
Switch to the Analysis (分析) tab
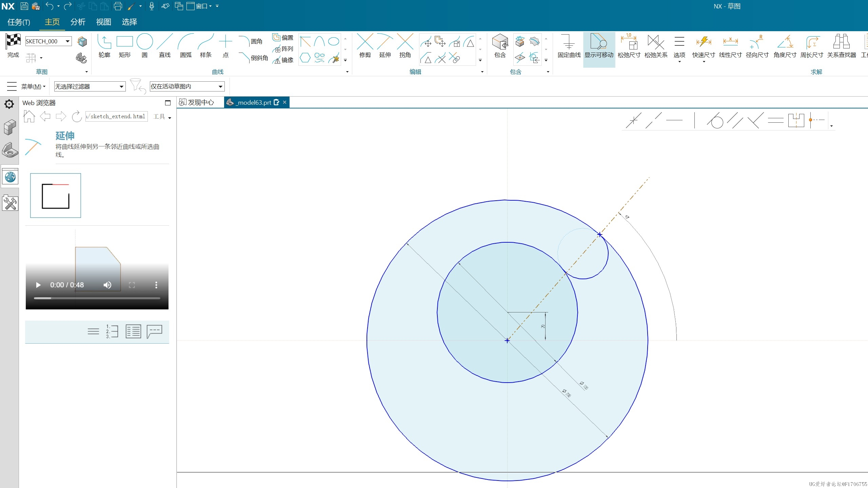coord(78,22)
